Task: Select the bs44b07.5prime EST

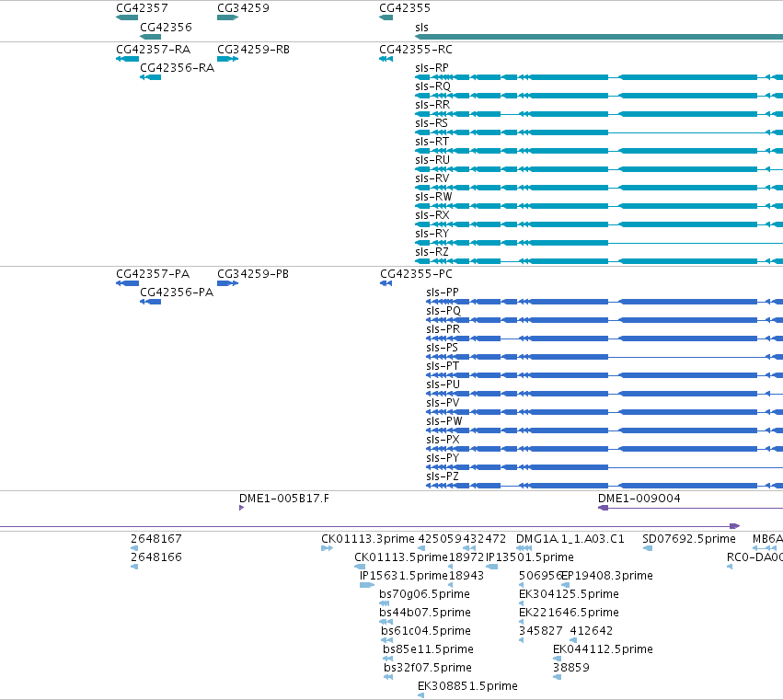Action: (x=386, y=623)
